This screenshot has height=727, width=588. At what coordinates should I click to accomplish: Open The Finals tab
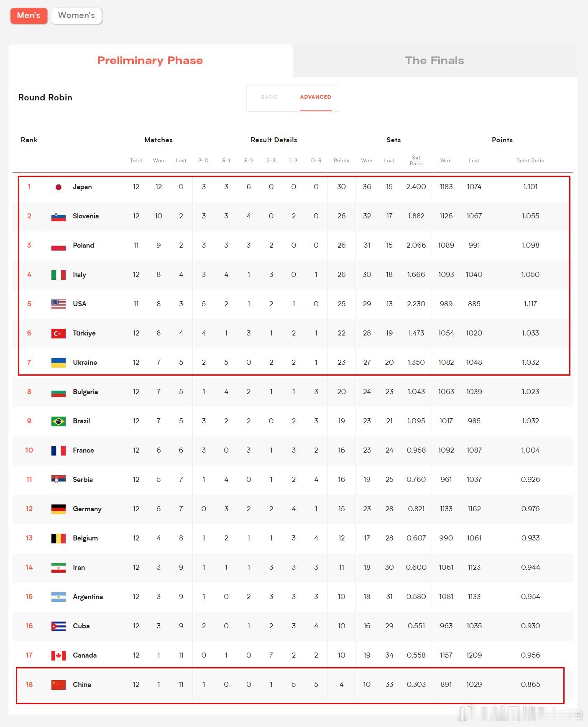(435, 61)
